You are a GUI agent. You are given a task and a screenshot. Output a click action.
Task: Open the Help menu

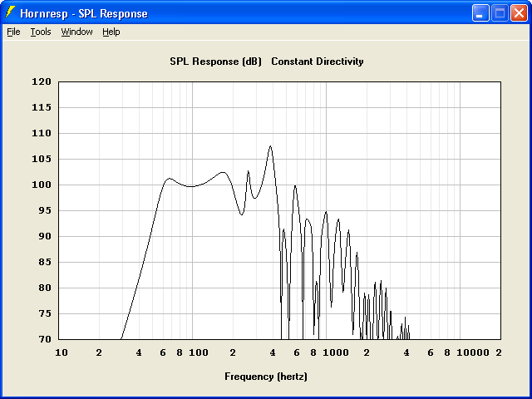111,32
